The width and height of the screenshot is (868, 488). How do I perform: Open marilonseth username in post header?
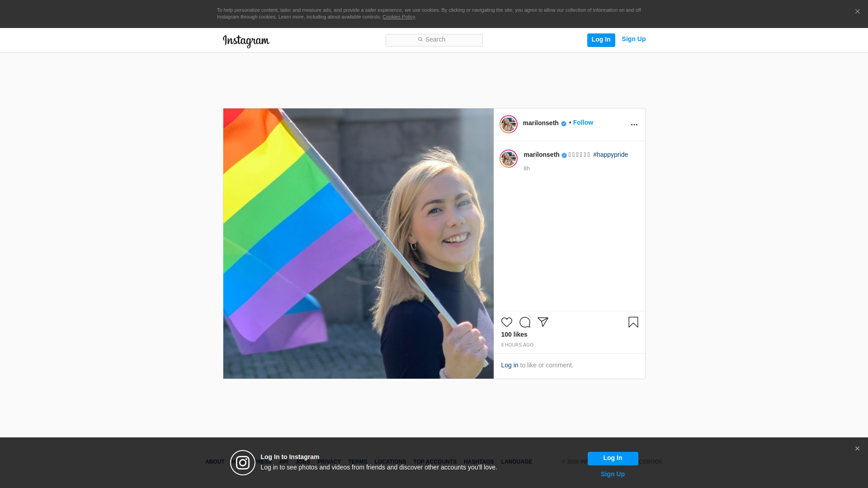[540, 123]
